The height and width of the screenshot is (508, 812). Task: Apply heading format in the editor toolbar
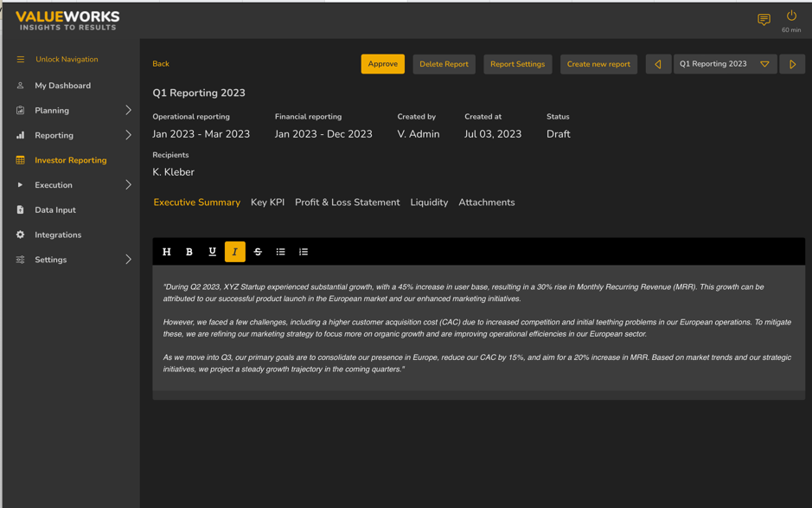pyautogui.click(x=167, y=252)
